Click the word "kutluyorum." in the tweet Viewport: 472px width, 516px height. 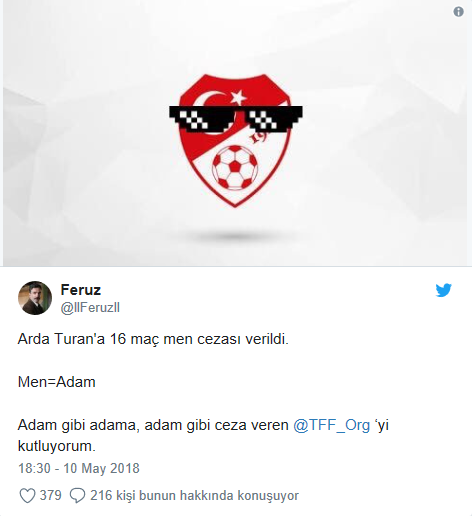[x=57, y=446]
